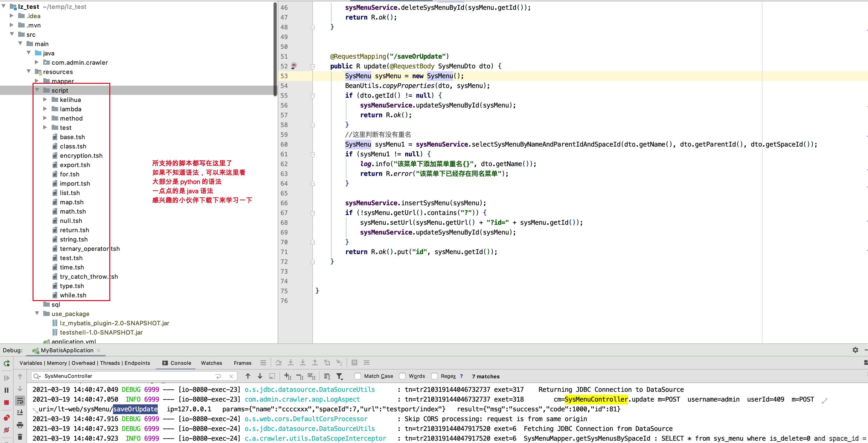Toggle fold marker at line 61
Viewport: 868px width, 443px height.
pos(312,154)
